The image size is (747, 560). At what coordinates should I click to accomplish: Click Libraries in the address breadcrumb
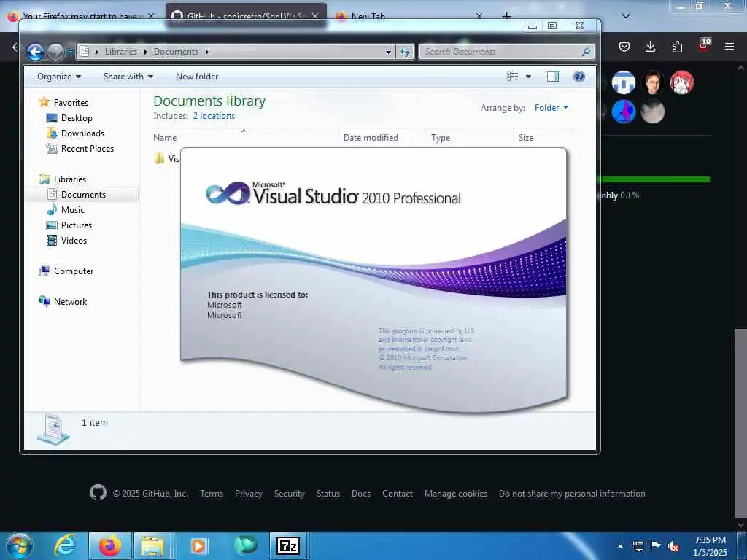[x=121, y=52]
